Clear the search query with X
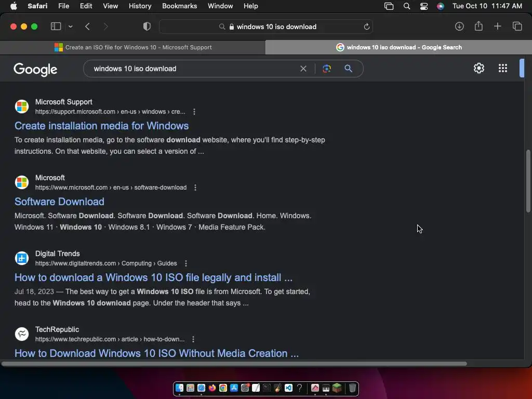Viewport: 532px width, 399px height. (303, 69)
